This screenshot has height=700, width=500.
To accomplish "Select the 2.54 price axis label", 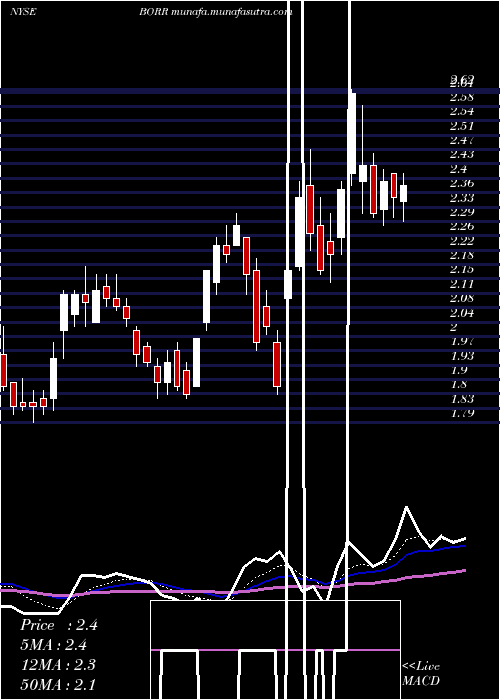I will click(x=462, y=111).
